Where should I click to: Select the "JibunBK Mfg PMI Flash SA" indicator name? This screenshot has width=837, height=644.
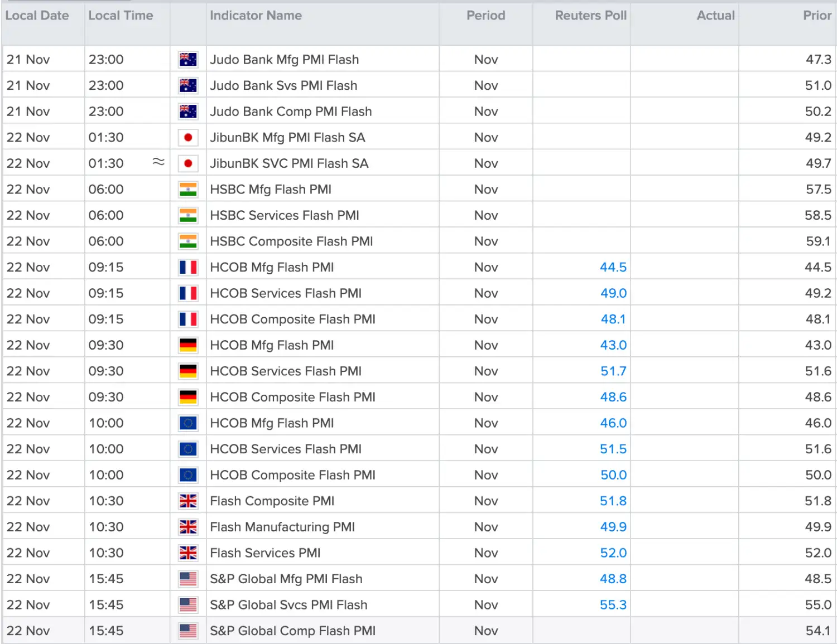(x=287, y=138)
